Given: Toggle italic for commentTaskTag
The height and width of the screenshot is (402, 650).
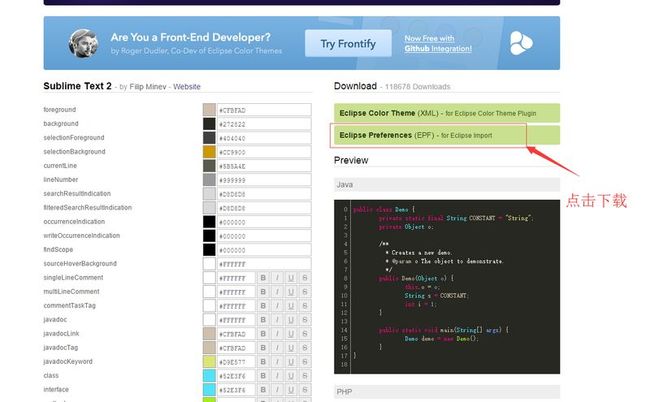Looking at the screenshot, I should coord(277,306).
